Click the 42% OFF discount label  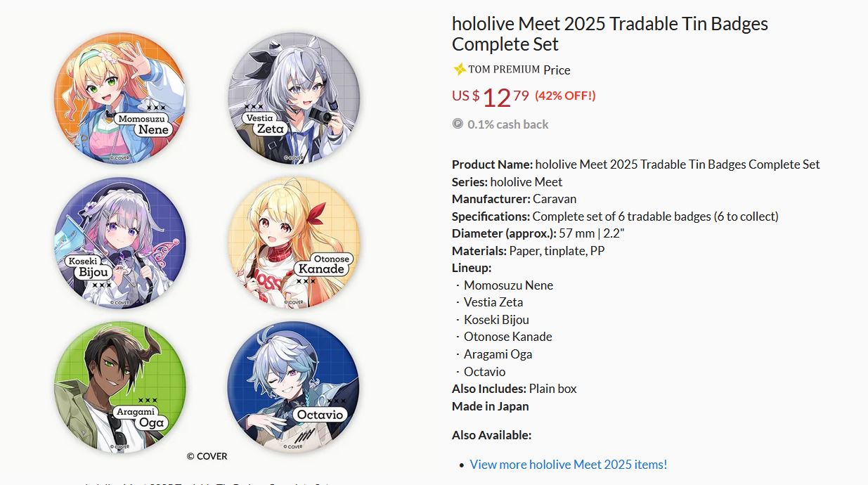click(x=565, y=96)
